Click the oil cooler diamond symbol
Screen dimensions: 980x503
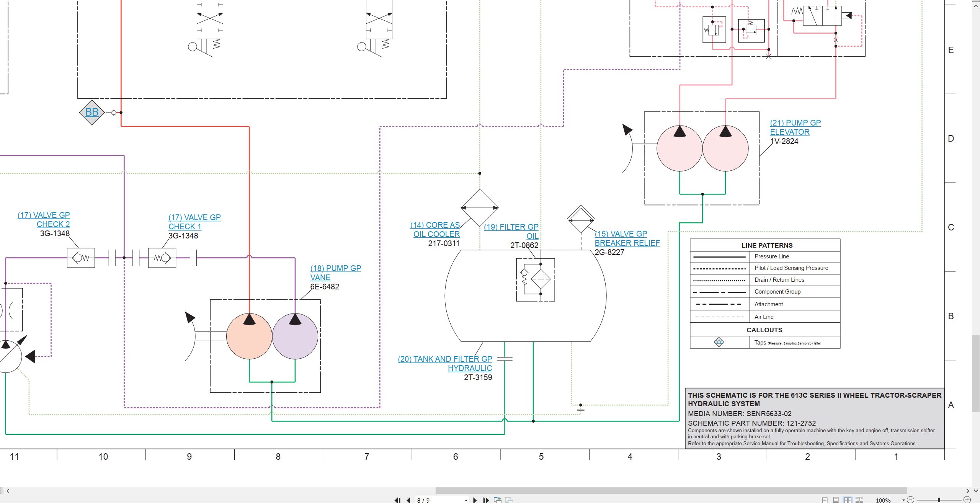tap(480, 208)
